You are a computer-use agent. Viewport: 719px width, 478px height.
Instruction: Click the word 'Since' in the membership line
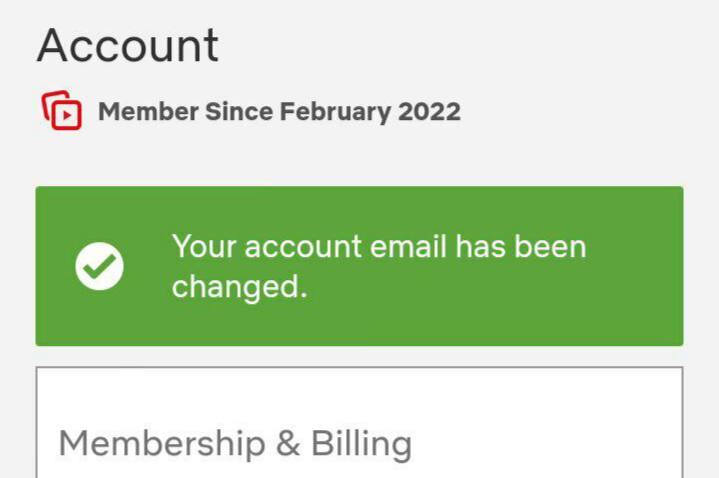[x=239, y=111]
